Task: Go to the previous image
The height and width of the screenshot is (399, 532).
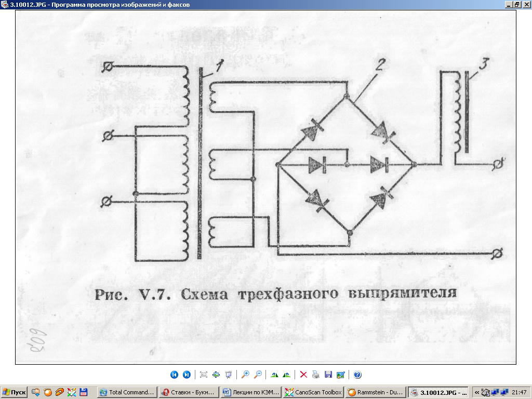Action: tap(174, 375)
